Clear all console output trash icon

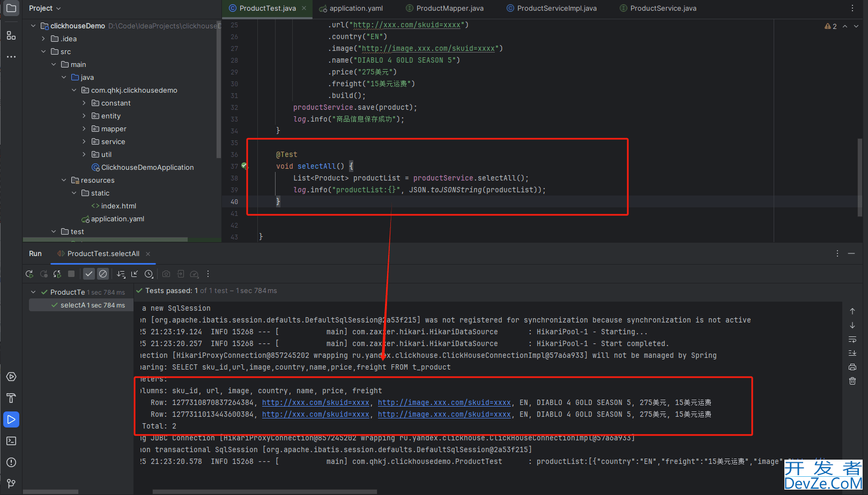852,381
